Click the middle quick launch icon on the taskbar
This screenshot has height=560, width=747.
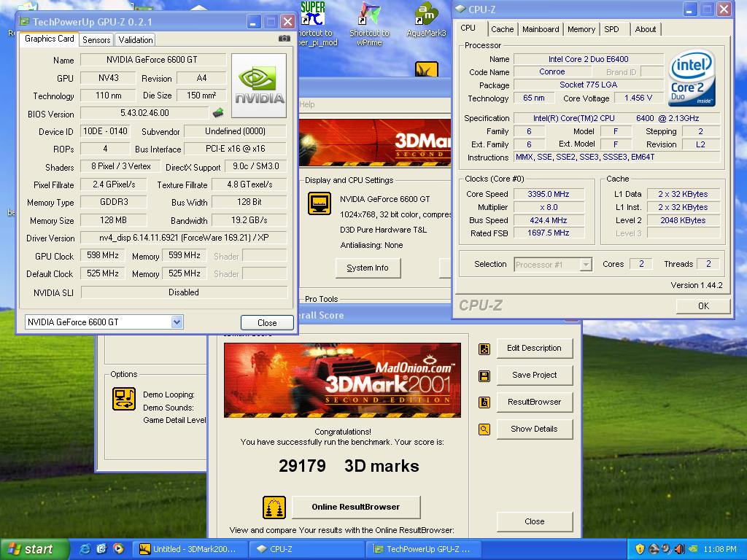(x=101, y=548)
